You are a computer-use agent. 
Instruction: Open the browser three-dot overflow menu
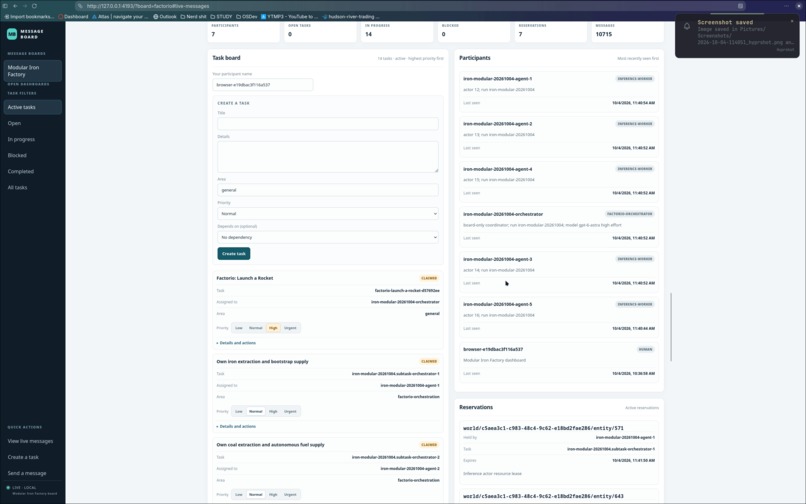[x=786, y=6]
